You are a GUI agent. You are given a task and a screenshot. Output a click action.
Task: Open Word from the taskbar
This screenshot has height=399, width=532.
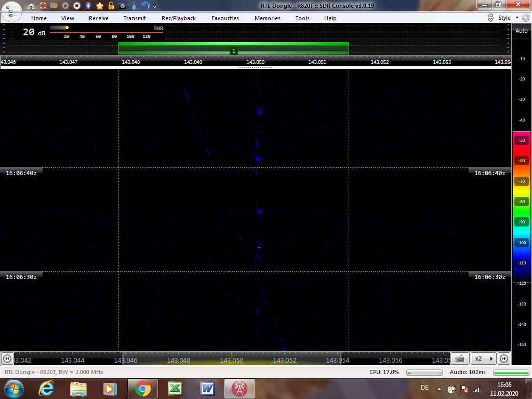click(207, 389)
